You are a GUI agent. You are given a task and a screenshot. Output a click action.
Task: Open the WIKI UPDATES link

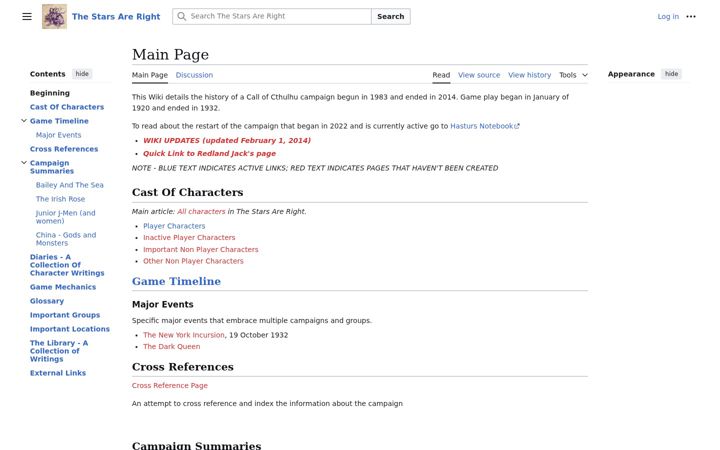227,141
